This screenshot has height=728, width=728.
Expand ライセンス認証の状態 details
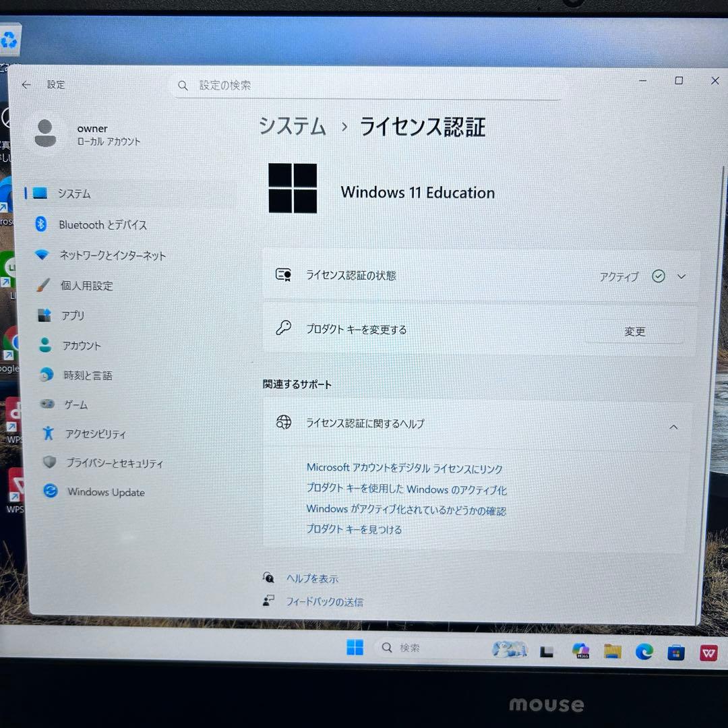[x=681, y=276]
